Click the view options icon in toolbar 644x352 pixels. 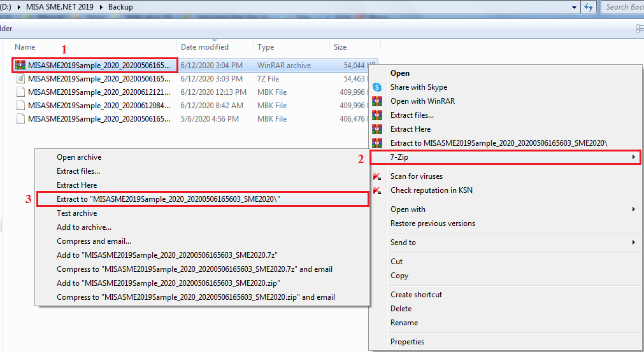tap(640, 28)
